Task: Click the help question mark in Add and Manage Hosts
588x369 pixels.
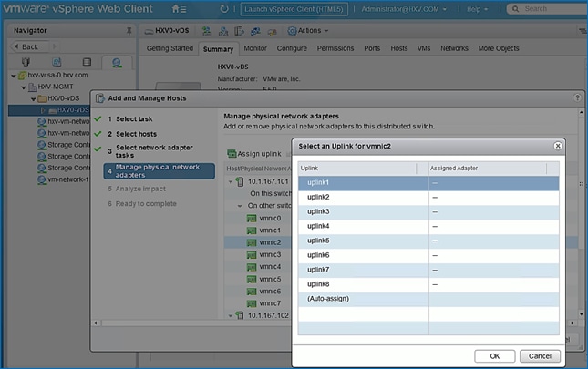Action: 577,98
